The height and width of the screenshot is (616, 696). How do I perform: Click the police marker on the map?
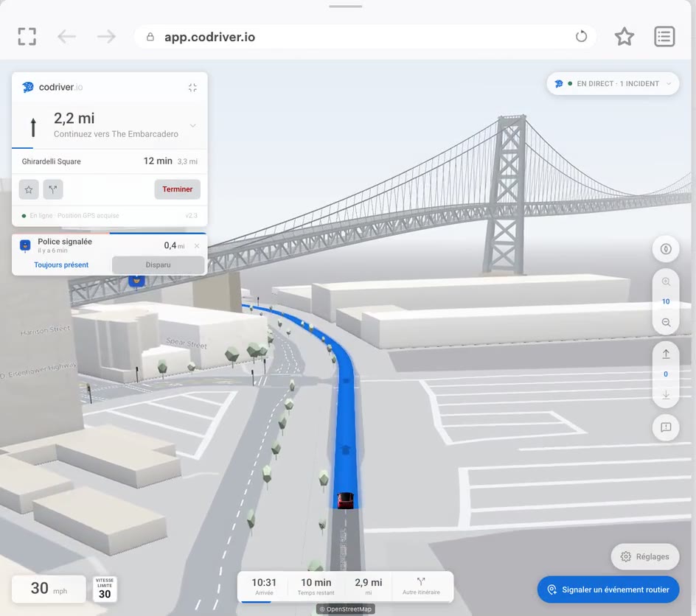pos(136,280)
